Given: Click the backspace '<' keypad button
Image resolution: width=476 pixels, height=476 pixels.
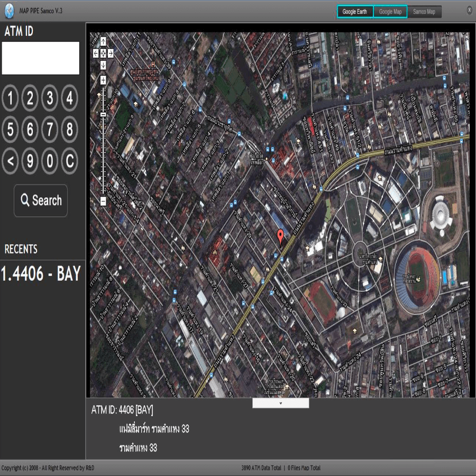Looking at the screenshot, I should click(11, 161).
